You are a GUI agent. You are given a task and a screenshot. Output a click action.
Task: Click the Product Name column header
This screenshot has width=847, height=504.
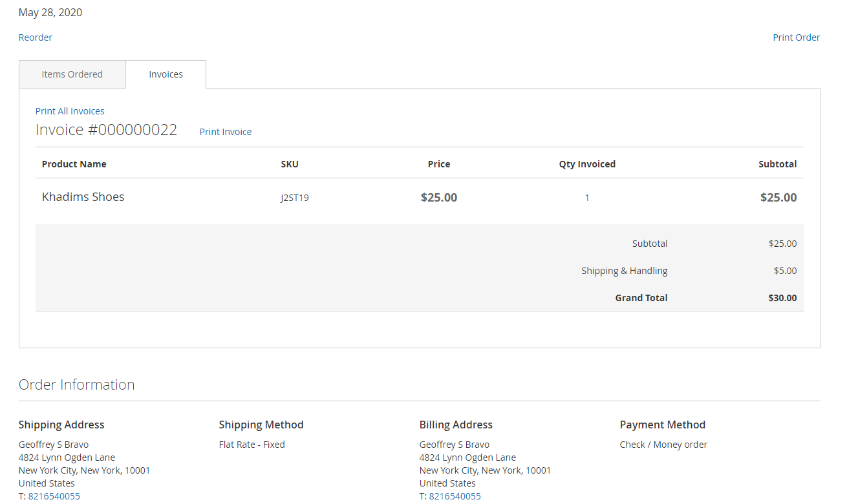click(x=74, y=164)
